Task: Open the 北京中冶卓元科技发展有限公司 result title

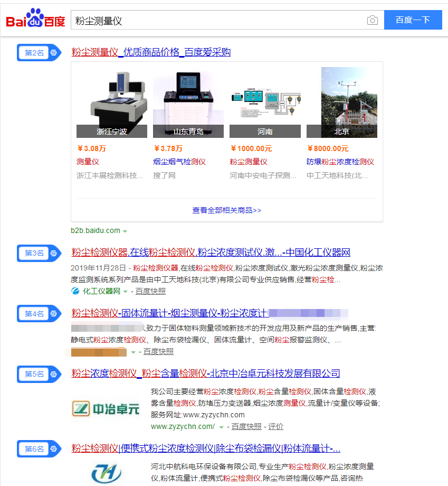Action: [206, 373]
